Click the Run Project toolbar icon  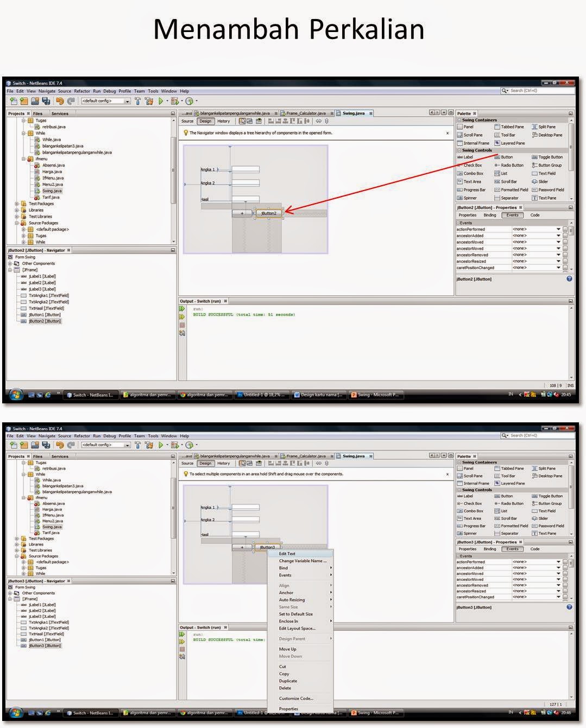(161, 101)
